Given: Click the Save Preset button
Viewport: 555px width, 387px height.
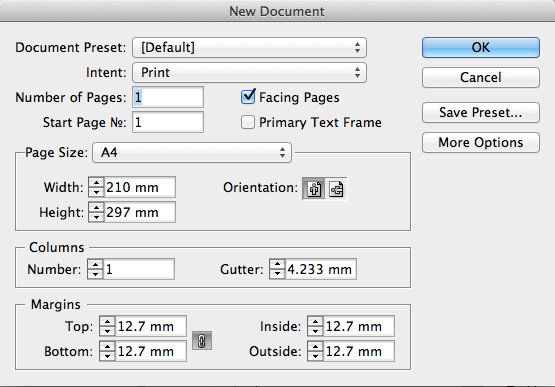Looking at the screenshot, I should [481, 113].
